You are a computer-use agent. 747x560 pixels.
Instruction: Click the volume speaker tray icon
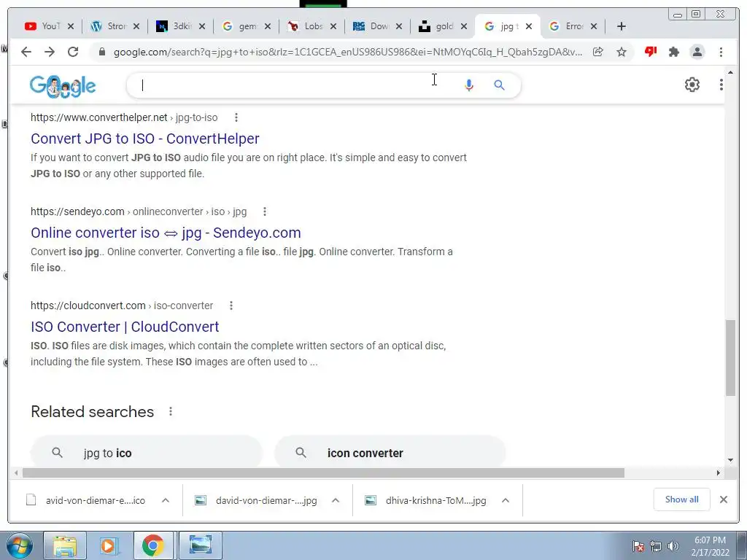pyautogui.click(x=673, y=546)
